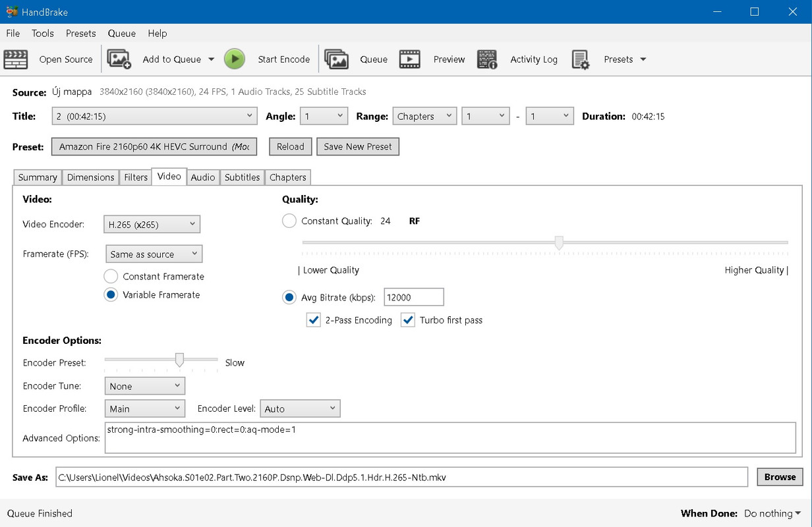Viewport: 812px width, 527px height.
Task: Click the Open Source label
Action: [66, 59]
